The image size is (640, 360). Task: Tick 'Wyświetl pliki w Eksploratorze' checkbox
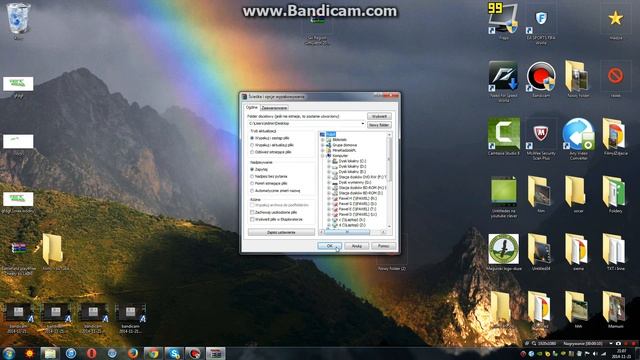pyautogui.click(x=252, y=220)
